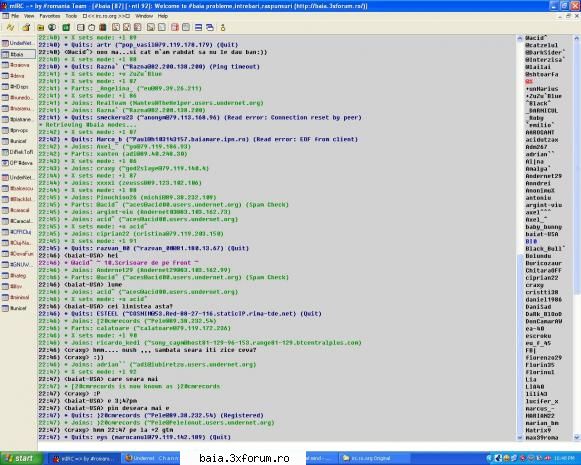The width and height of the screenshot is (581, 465).
Task: Click the Timer clock toolbar icon
Action: [92, 27]
